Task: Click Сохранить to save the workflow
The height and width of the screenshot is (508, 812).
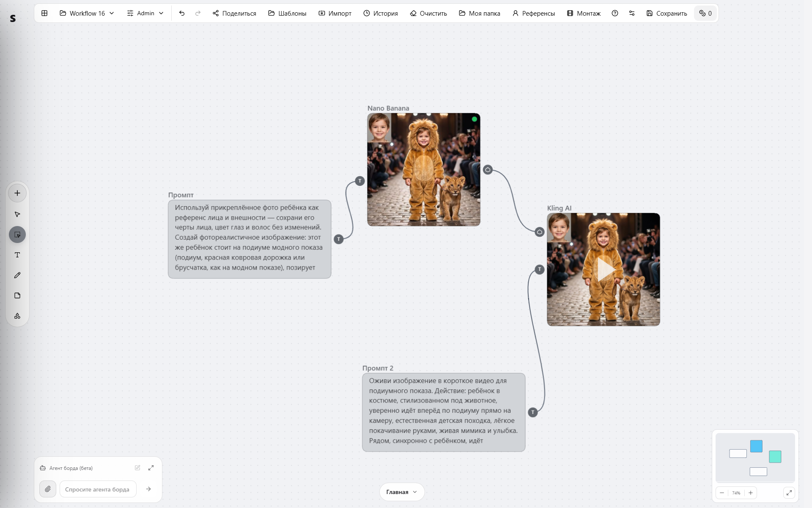Action: click(x=667, y=13)
